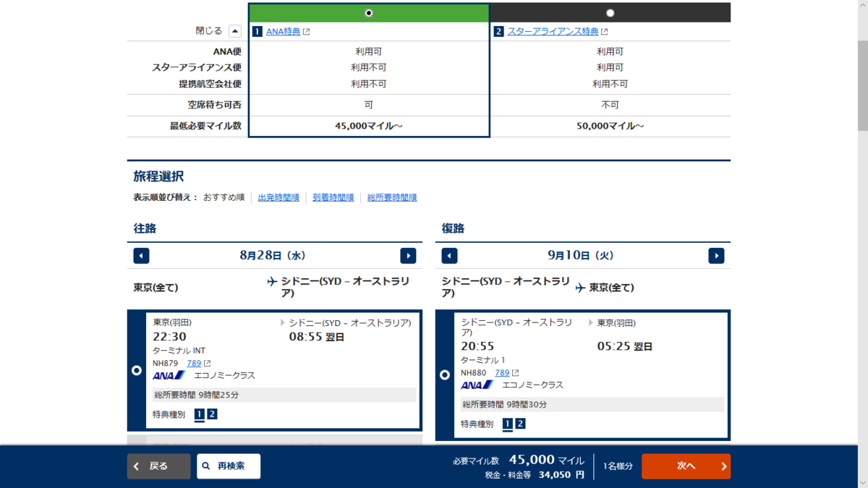Sort flights by 出発時間順
The width and height of the screenshot is (868, 488).
pos(278,197)
